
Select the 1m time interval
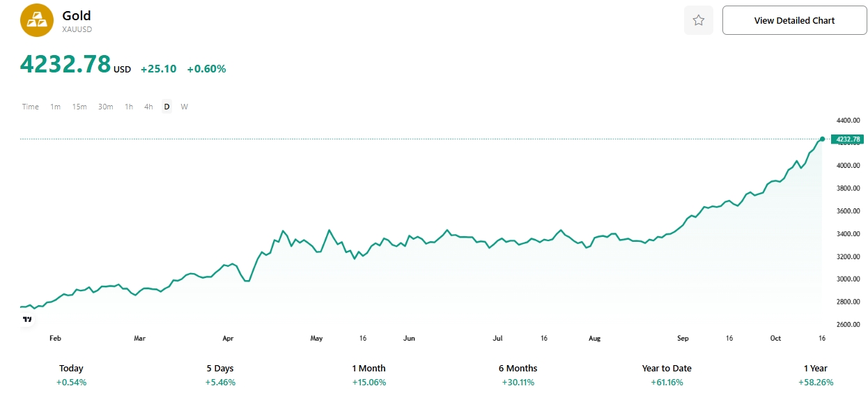pyautogui.click(x=55, y=107)
